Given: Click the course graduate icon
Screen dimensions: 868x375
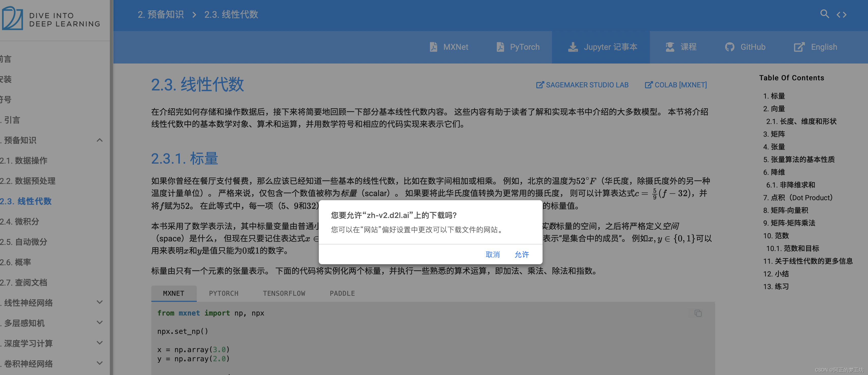Looking at the screenshot, I should click(670, 47).
